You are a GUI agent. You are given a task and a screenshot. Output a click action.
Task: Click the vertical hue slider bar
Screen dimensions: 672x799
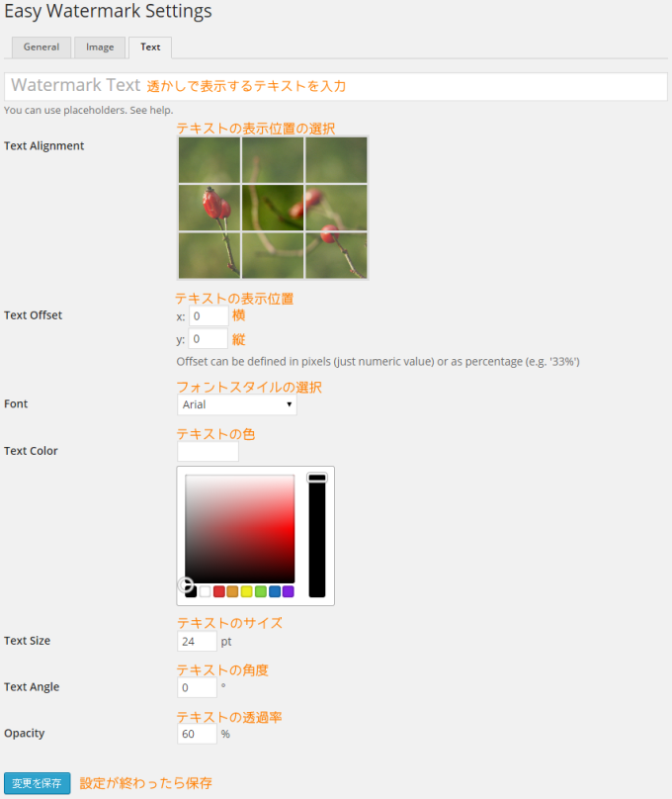pos(316,535)
